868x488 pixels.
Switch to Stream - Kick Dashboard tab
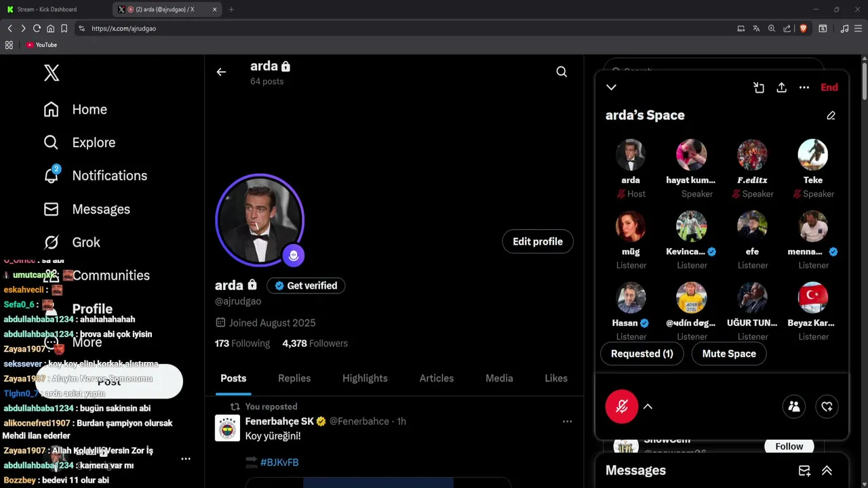click(56, 9)
